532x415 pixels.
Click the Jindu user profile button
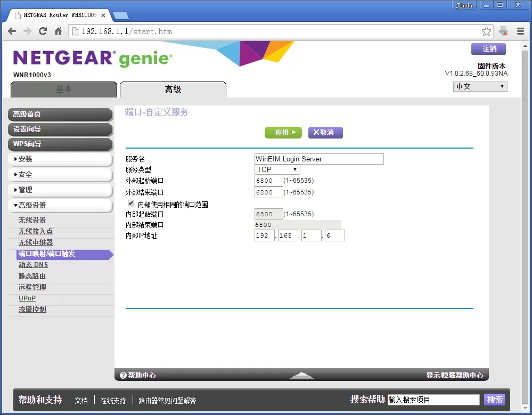[x=464, y=5]
